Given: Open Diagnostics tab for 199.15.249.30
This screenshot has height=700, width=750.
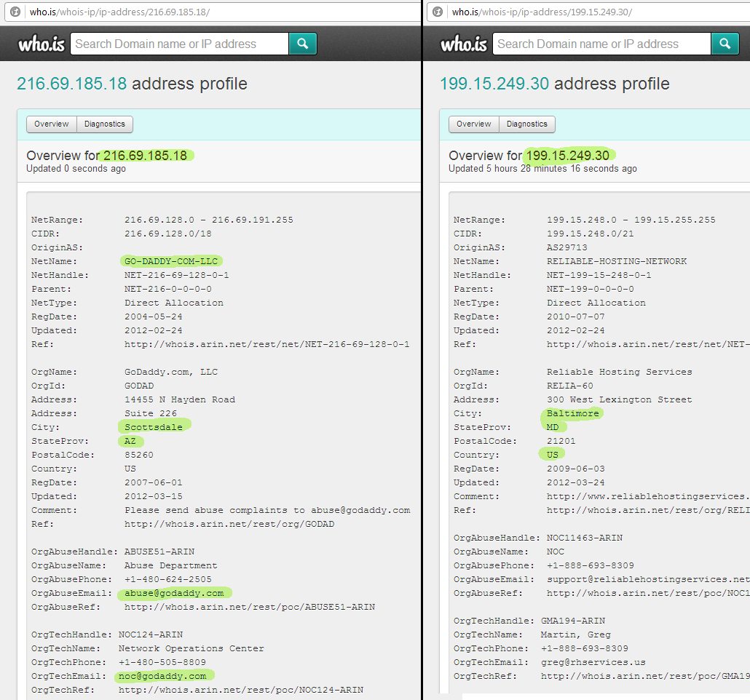Looking at the screenshot, I should point(527,124).
